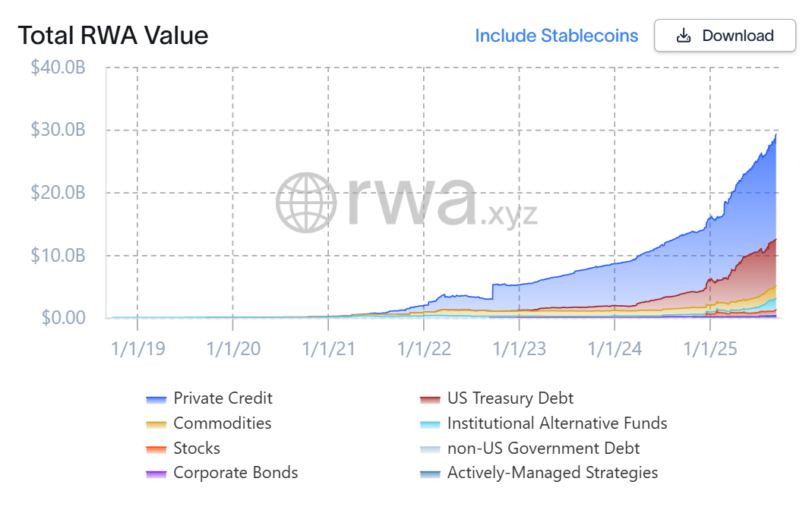The width and height of the screenshot is (812, 510).
Task: Toggle the Stocks legend entry
Action: (x=197, y=448)
